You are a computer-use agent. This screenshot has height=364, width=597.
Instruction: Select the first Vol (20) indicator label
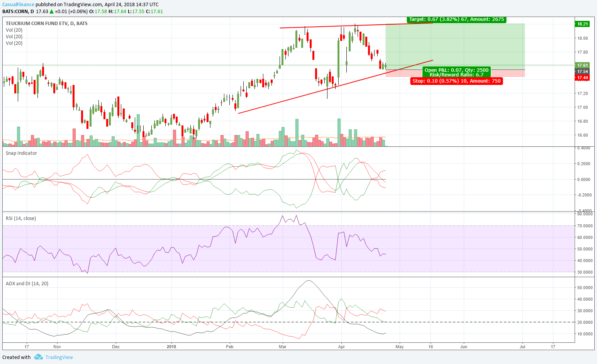click(x=14, y=30)
